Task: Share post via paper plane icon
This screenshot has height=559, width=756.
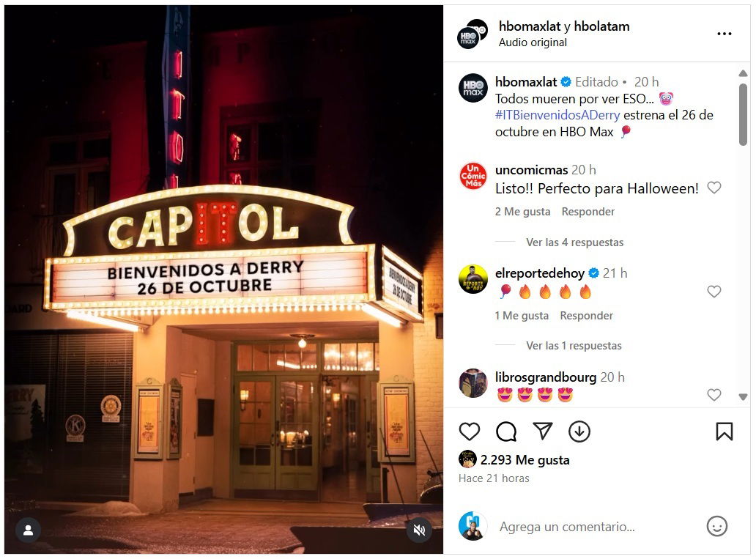Action: [x=542, y=432]
